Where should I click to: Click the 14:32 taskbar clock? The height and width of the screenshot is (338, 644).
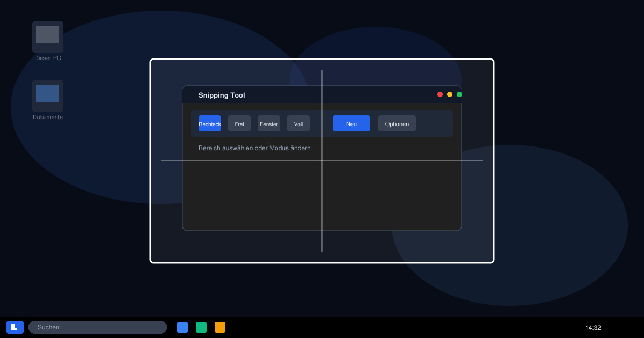(x=593, y=328)
